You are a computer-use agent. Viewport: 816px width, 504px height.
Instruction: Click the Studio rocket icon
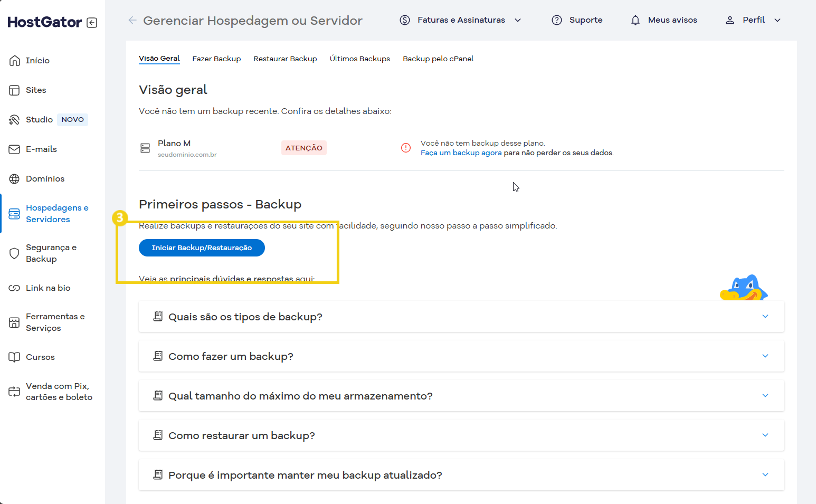15,120
